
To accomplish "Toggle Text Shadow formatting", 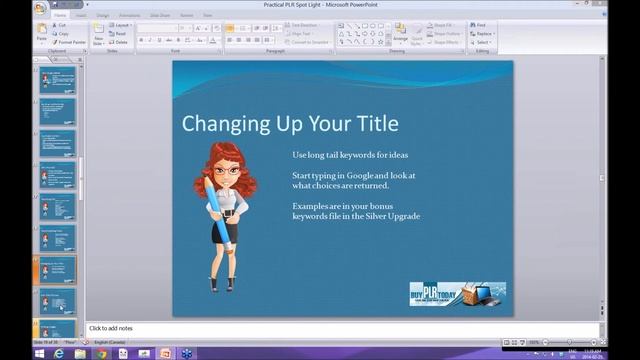I will click(x=178, y=40).
